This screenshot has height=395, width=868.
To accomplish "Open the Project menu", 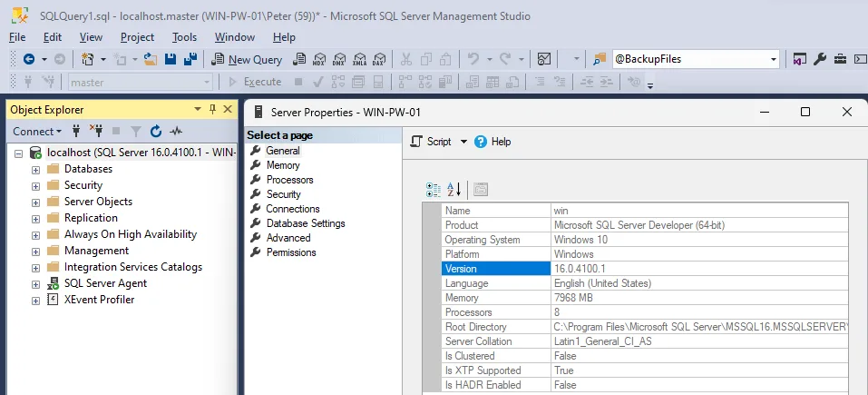I will click(137, 37).
